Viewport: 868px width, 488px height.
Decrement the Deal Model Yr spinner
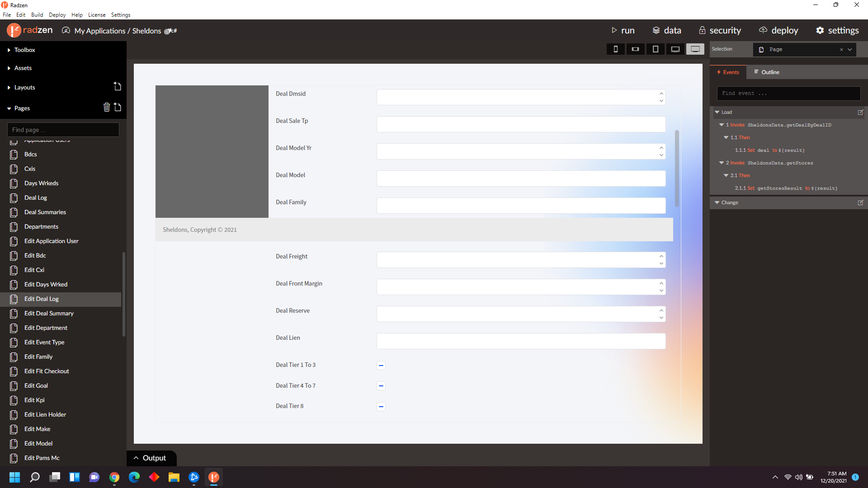661,155
